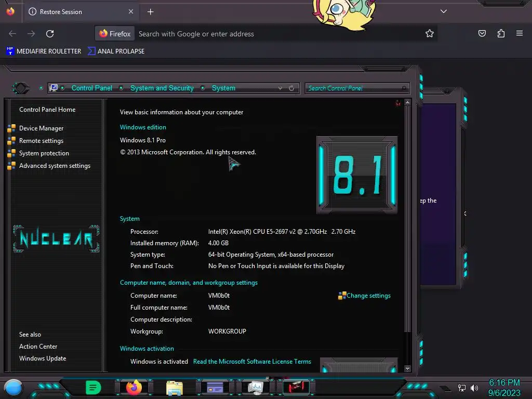Screen dimensions: 532x399
Task: Open the list all tabs chevron
Action: coord(444,11)
